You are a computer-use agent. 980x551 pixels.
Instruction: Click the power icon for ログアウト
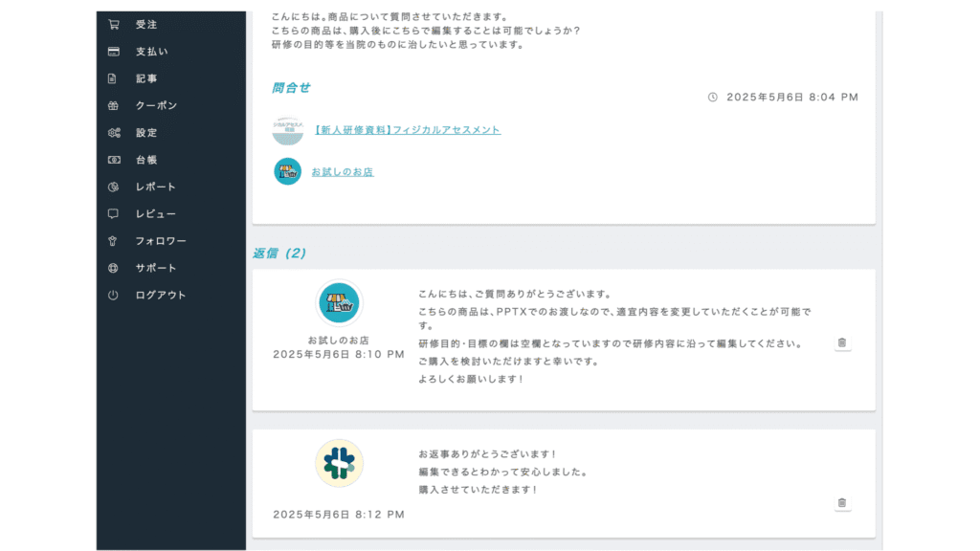pyautogui.click(x=113, y=295)
